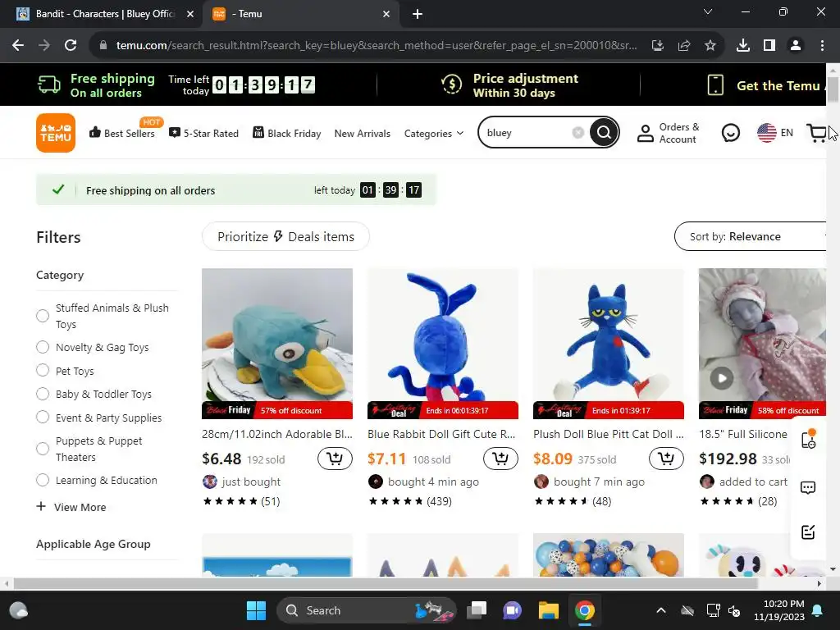The height and width of the screenshot is (630, 840).
Task: Select Puppets & Puppet Theaters filter
Action: 43,449
